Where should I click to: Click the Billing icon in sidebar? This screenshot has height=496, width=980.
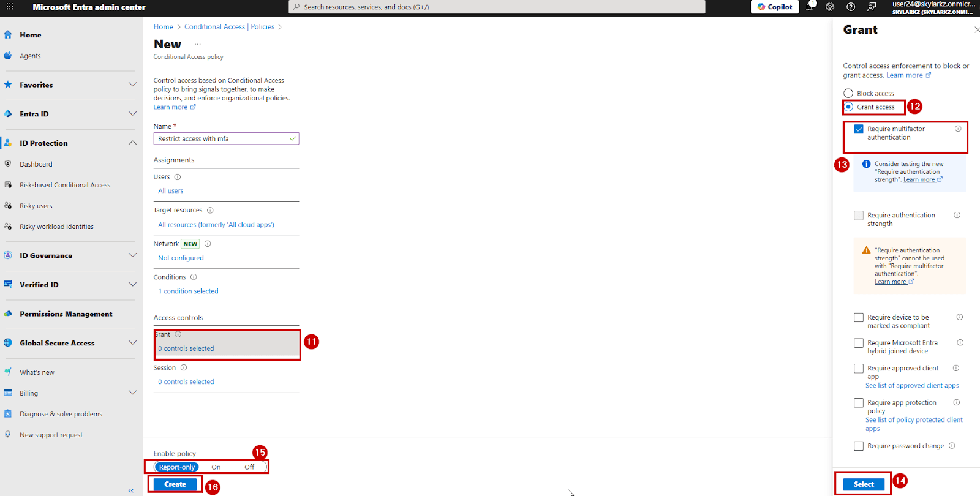(x=8, y=393)
